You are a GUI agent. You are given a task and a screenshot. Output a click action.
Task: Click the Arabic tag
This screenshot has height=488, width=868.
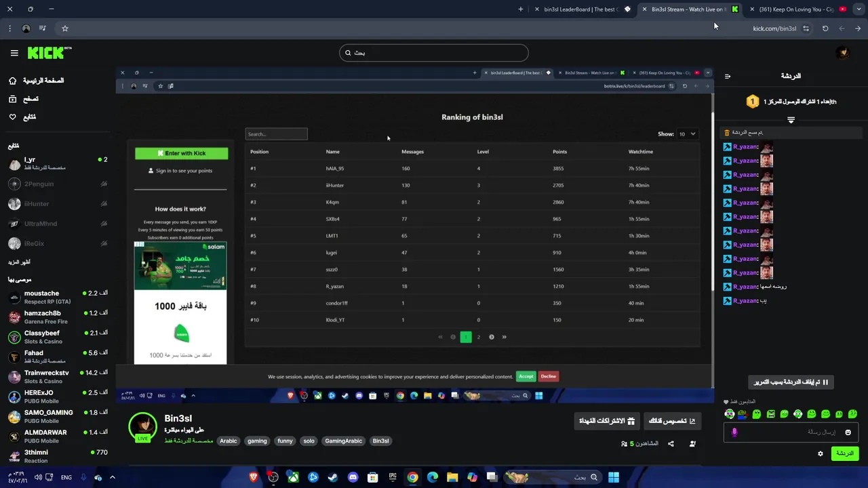tap(229, 441)
